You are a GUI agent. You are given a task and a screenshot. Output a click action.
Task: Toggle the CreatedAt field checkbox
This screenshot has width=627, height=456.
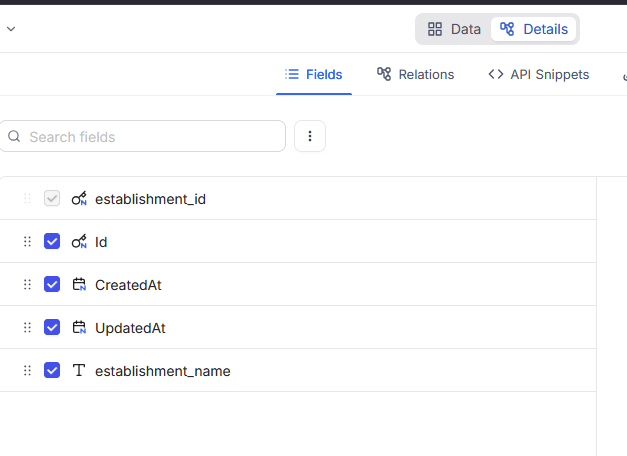tap(52, 285)
